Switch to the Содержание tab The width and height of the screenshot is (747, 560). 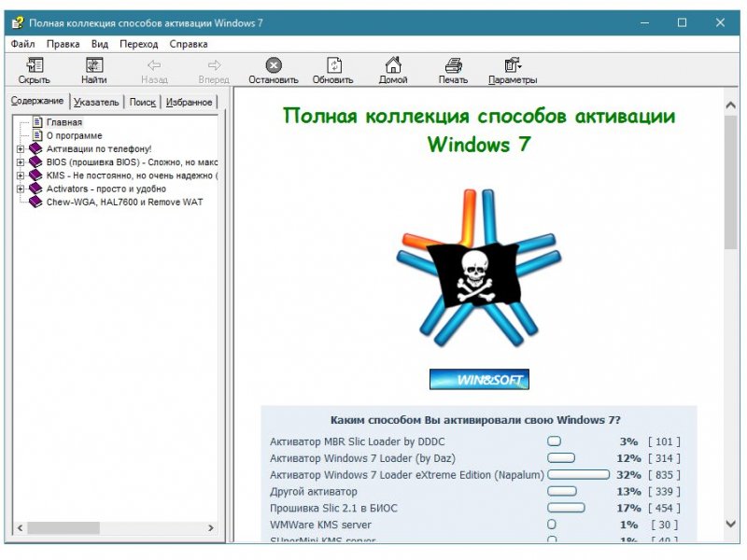click(37, 101)
